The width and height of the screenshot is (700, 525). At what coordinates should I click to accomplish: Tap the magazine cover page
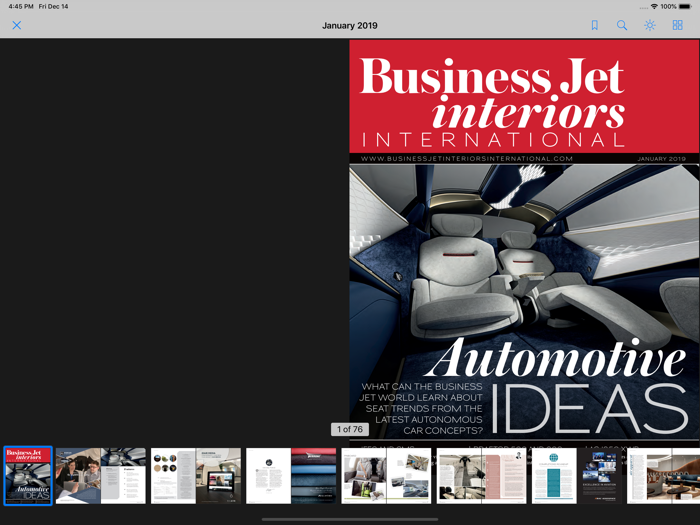click(x=524, y=241)
